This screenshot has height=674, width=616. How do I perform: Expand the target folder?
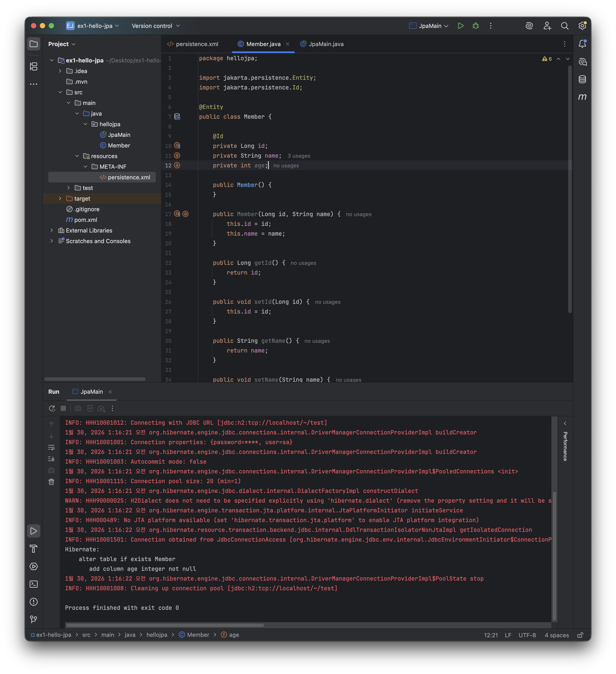tap(60, 199)
